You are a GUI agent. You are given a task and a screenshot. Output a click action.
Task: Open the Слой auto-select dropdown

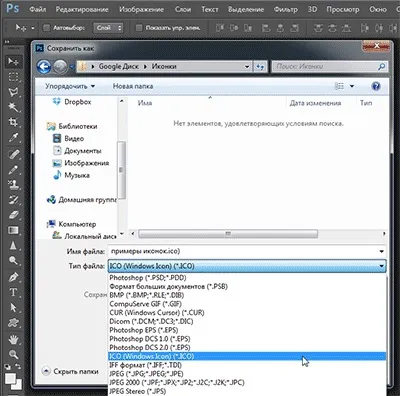pos(108,28)
